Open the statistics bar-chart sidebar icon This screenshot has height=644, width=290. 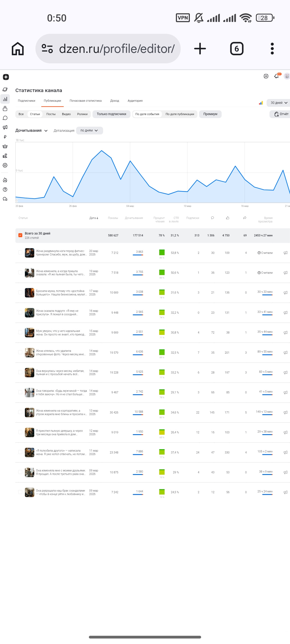click(5, 99)
